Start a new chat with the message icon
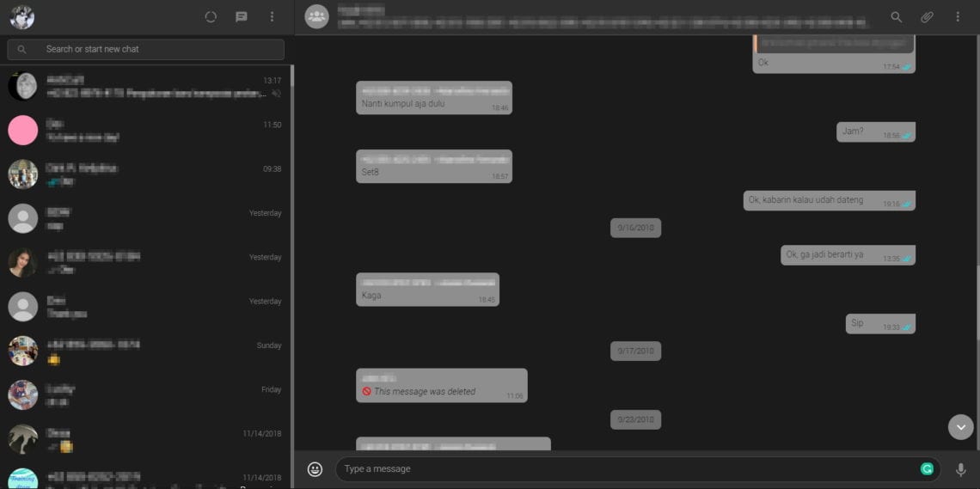 [242, 17]
